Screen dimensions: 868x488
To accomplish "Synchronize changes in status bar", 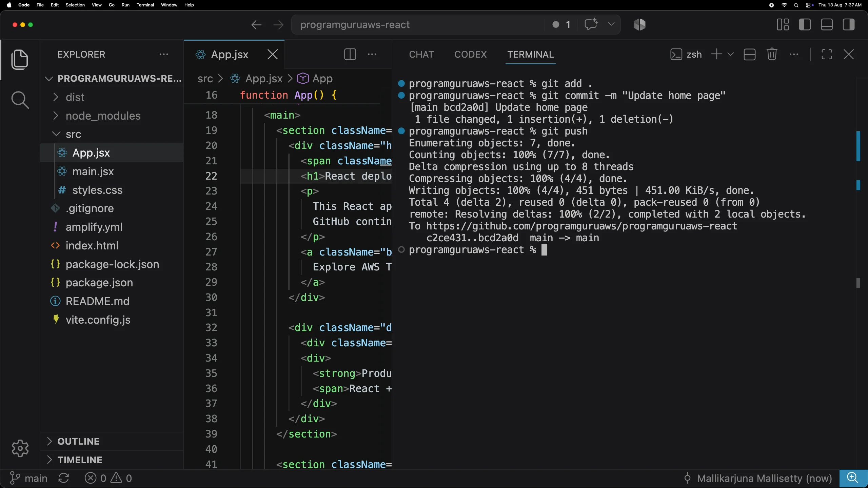I will tap(64, 478).
